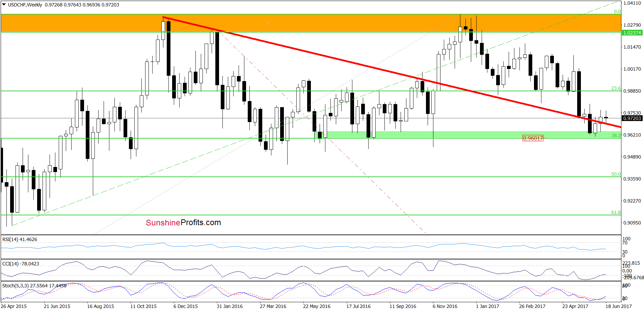
Task: Click the 31 Jan 2016 date label
Action: (230, 306)
